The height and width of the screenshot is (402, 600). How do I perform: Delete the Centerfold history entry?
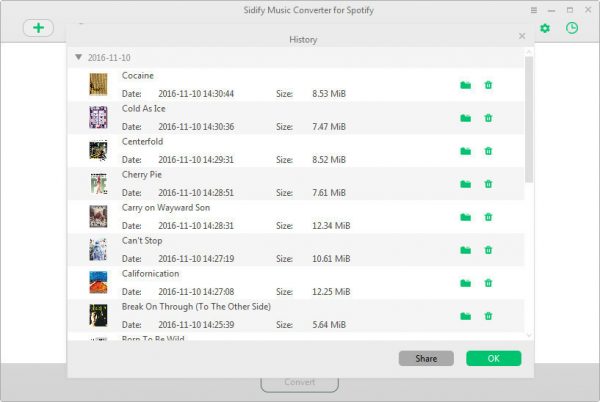[x=488, y=151]
